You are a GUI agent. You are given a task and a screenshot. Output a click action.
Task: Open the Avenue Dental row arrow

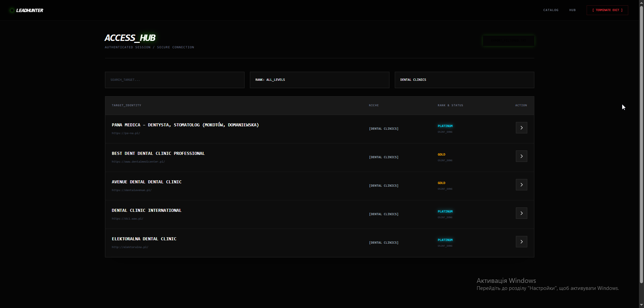521,185
